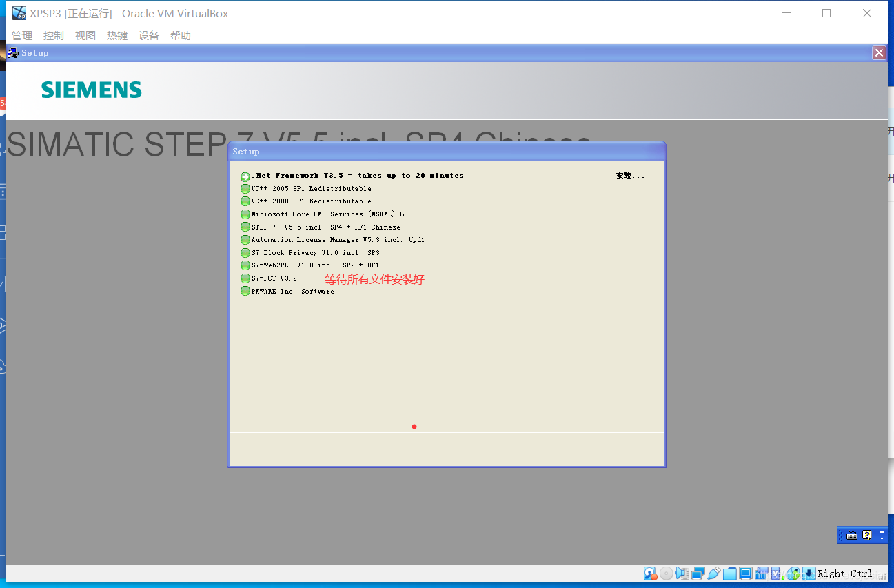Click the network adapters status icon
Screen dimensions: 894x588
tap(698, 574)
